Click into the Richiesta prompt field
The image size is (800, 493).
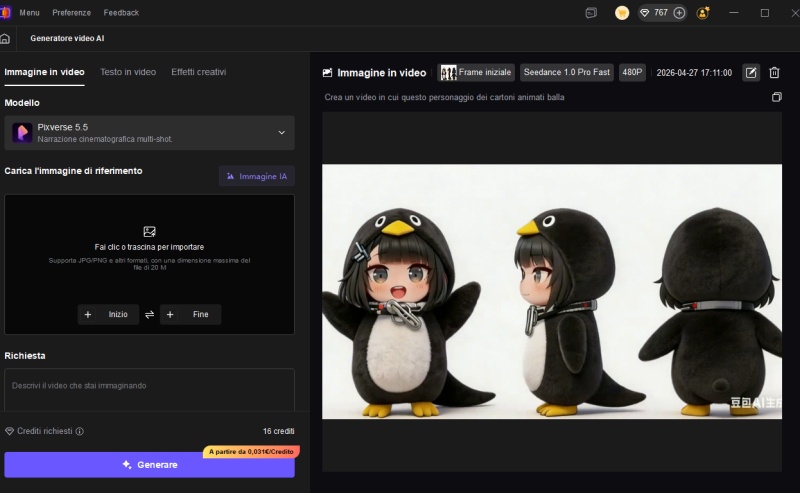pos(149,390)
